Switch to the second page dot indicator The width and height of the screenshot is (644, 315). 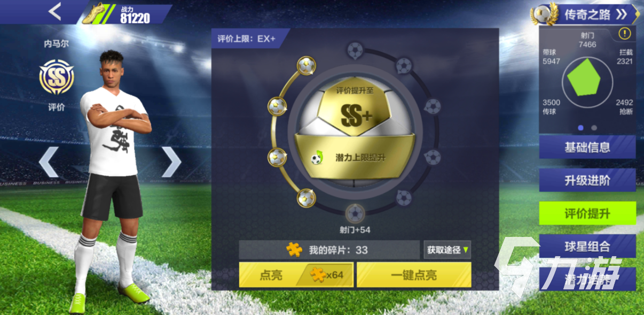point(594,128)
